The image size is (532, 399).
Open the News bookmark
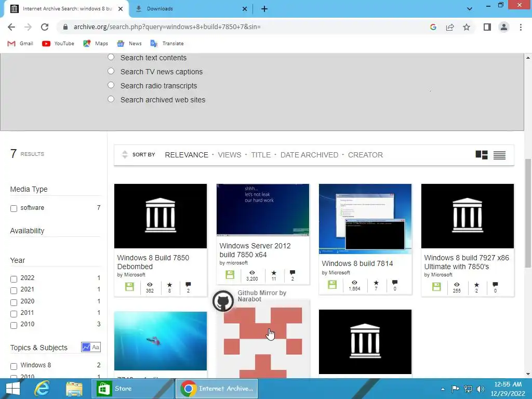(129, 44)
